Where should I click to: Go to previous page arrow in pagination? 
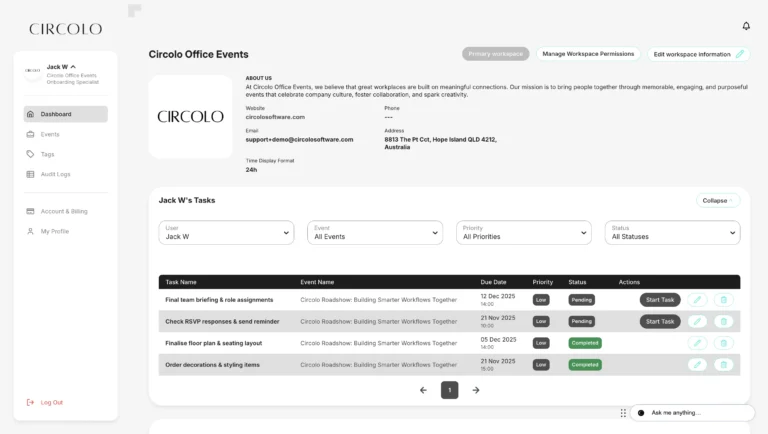pyautogui.click(x=423, y=390)
